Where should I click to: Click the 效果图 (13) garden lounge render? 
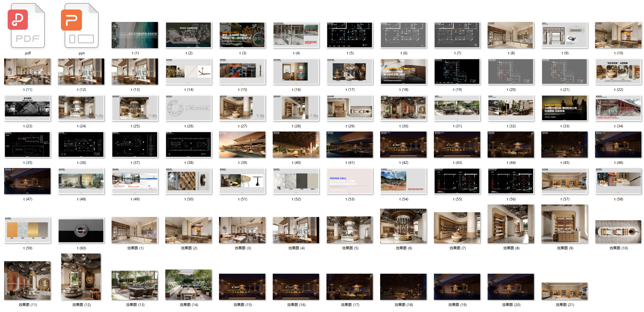click(135, 285)
